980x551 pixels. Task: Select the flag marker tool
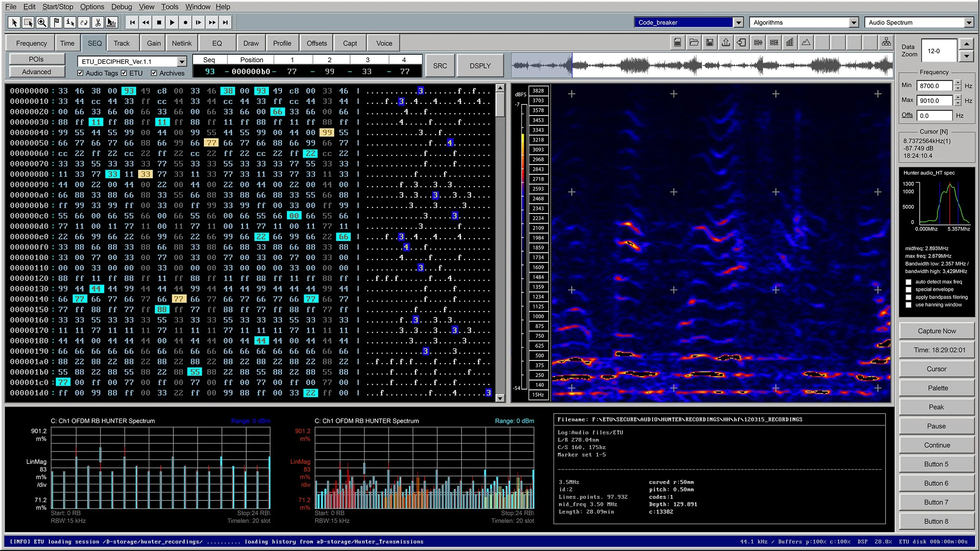(x=56, y=22)
